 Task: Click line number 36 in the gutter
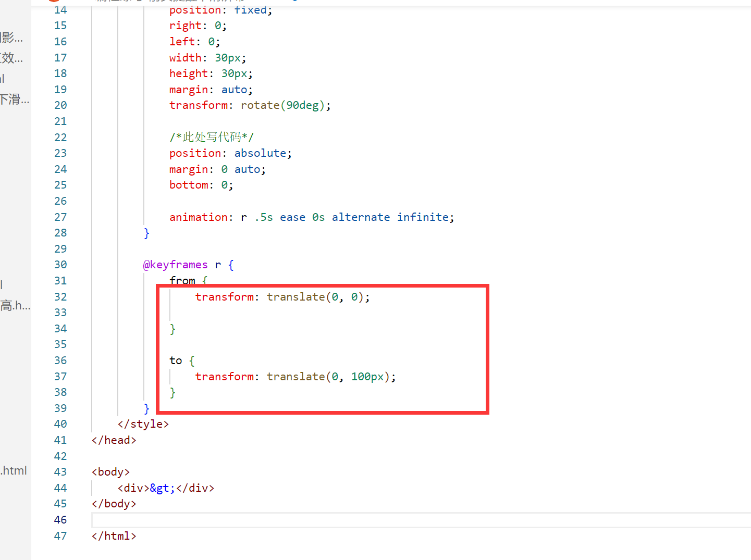(x=60, y=360)
